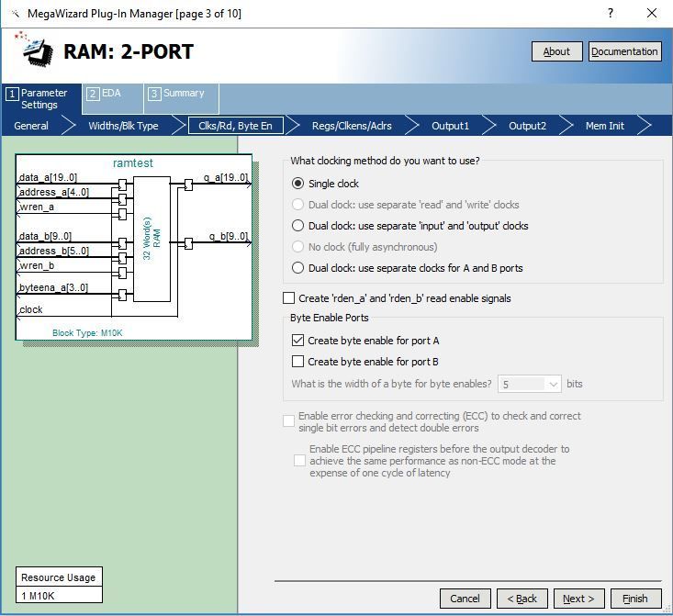Viewport: 673px width, 616px height.
Task: Click the address_b[5..0] port label
Action: (x=54, y=251)
